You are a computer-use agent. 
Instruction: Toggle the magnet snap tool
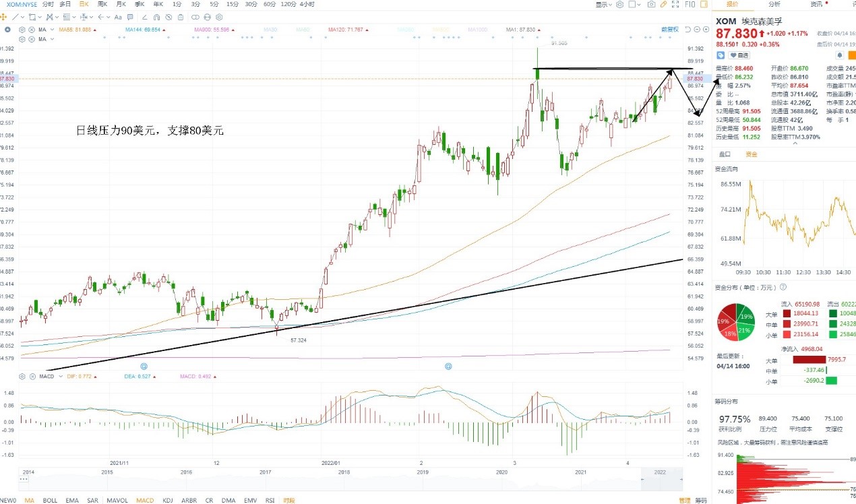click(156, 17)
